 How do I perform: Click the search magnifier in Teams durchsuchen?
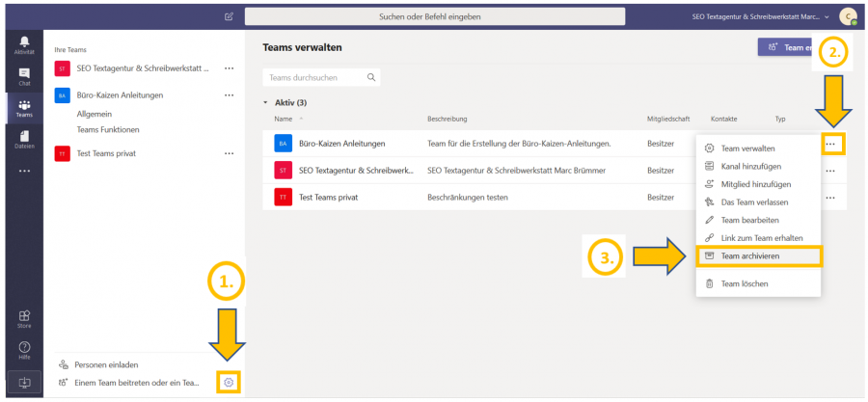pos(371,77)
